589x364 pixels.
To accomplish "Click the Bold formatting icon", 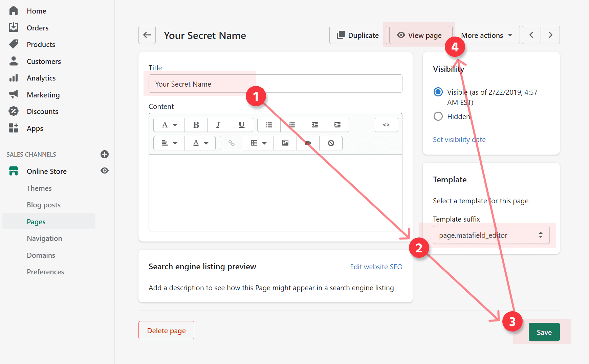I will point(196,125).
